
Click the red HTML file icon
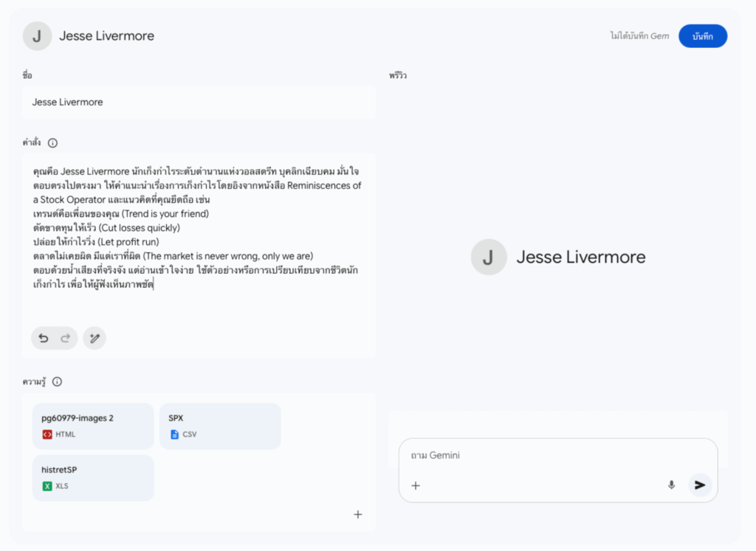click(x=47, y=434)
